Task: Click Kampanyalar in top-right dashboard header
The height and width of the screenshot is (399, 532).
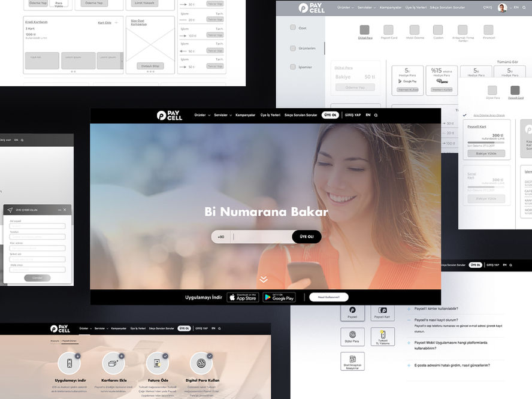Action: [391, 7]
